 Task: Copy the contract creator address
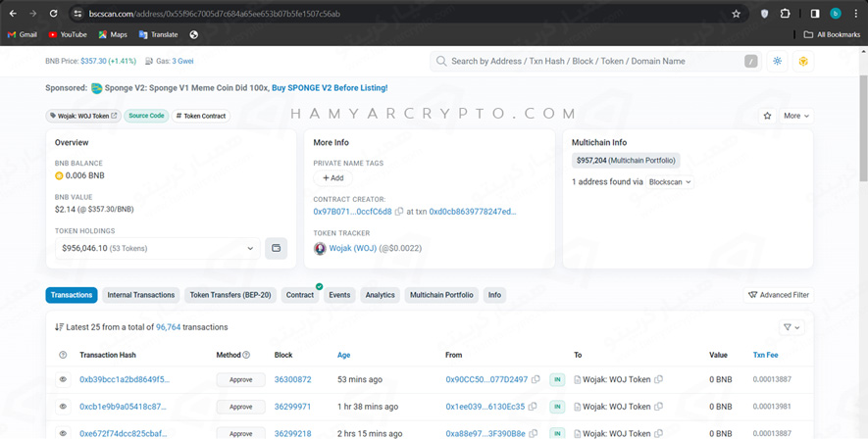tap(398, 212)
